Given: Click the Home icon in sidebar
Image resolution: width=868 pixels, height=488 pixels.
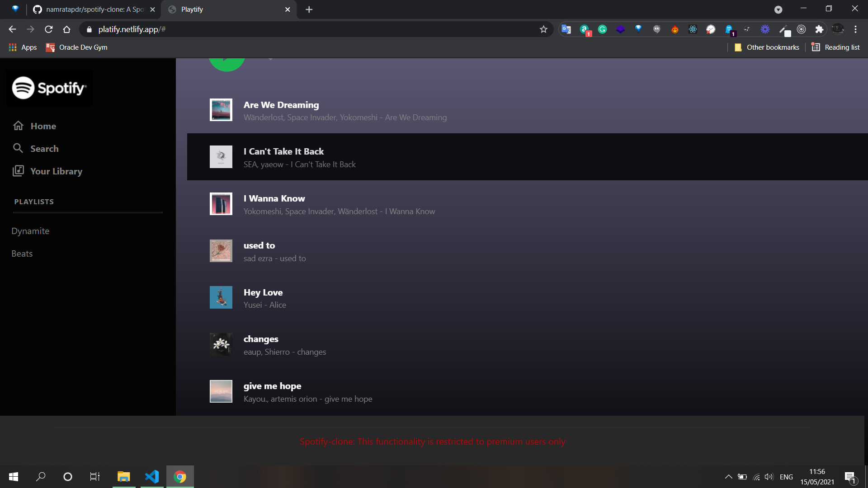Looking at the screenshot, I should (x=18, y=126).
